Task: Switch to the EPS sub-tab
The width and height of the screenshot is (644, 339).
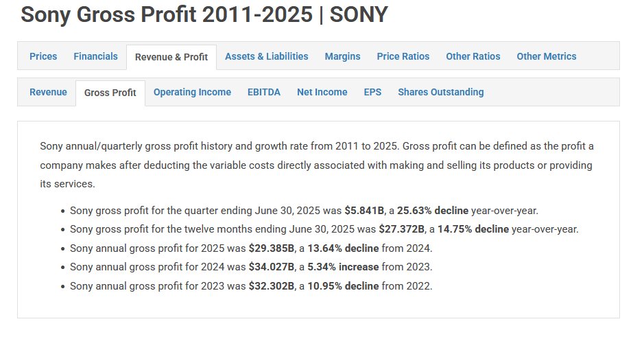Action: [372, 92]
